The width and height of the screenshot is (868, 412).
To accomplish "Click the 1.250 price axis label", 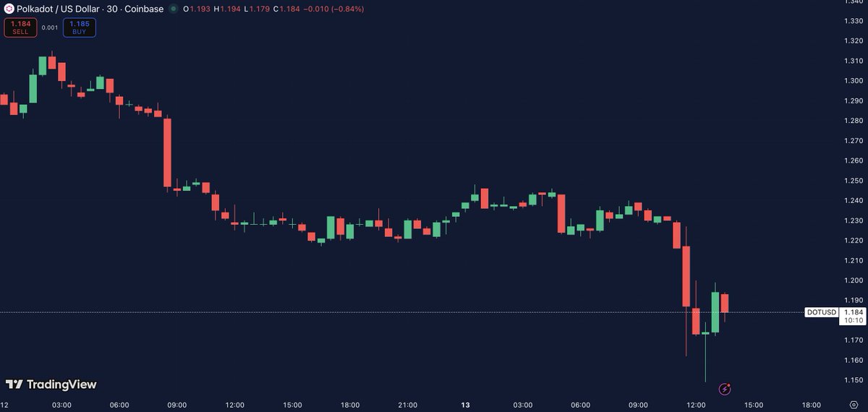I will (x=854, y=181).
